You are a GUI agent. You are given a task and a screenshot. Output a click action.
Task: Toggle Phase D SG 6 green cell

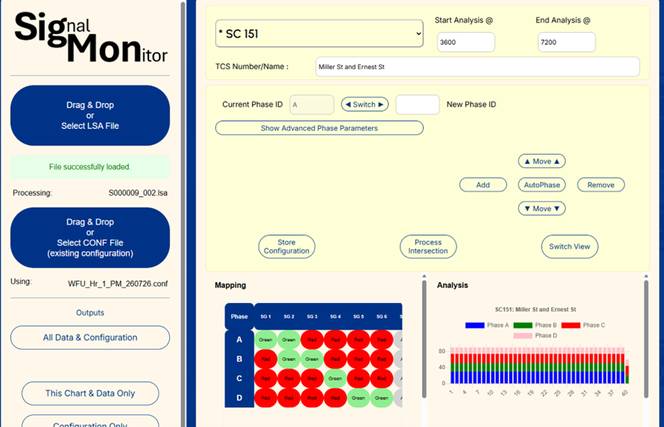[382, 398]
